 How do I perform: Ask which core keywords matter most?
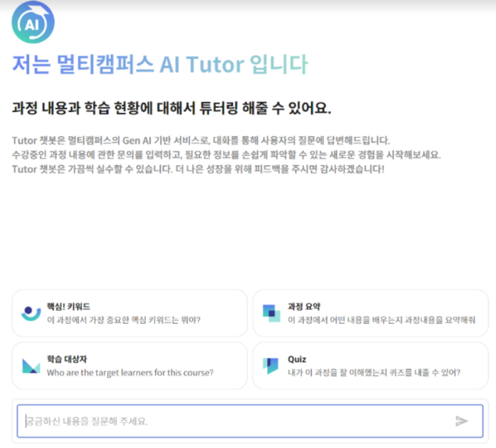click(123, 320)
